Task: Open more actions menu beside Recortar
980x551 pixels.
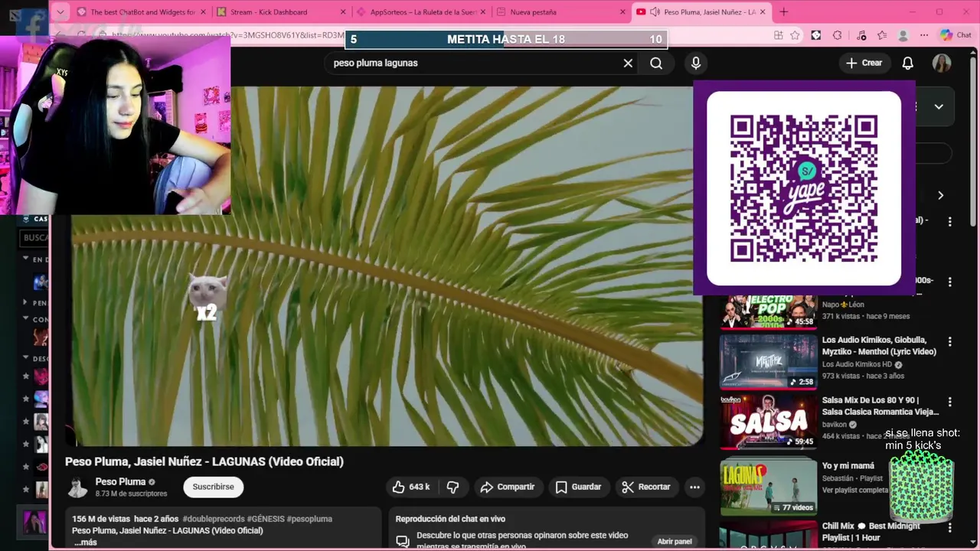Action: [x=694, y=487]
